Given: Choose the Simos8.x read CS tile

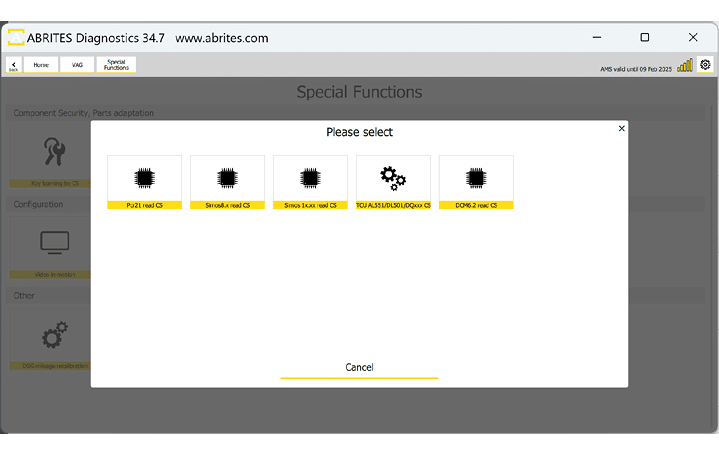Looking at the screenshot, I should [x=227, y=181].
